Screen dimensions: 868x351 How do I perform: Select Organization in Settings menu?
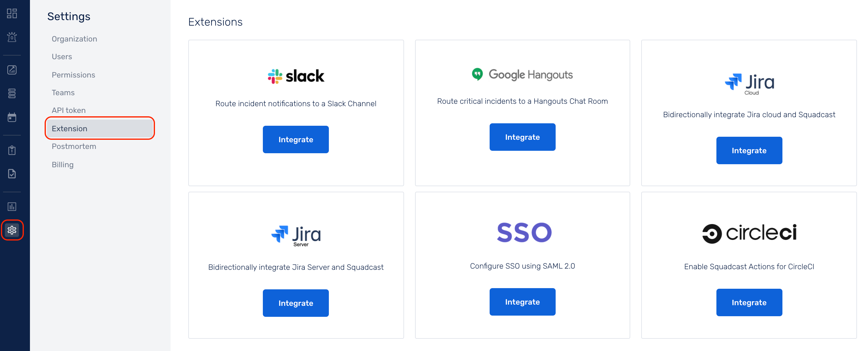tap(74, 39)
